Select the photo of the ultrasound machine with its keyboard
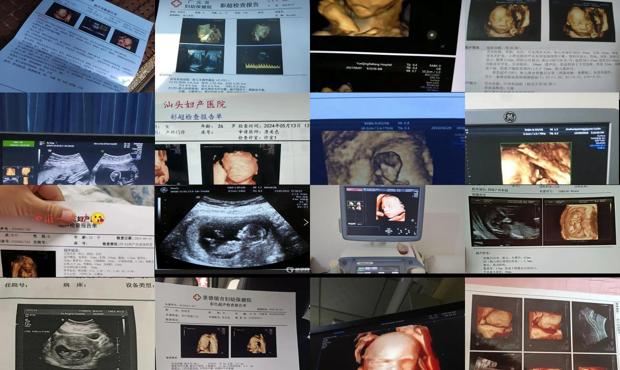This screenshot has width=620, height=370. tap(388, 229)
